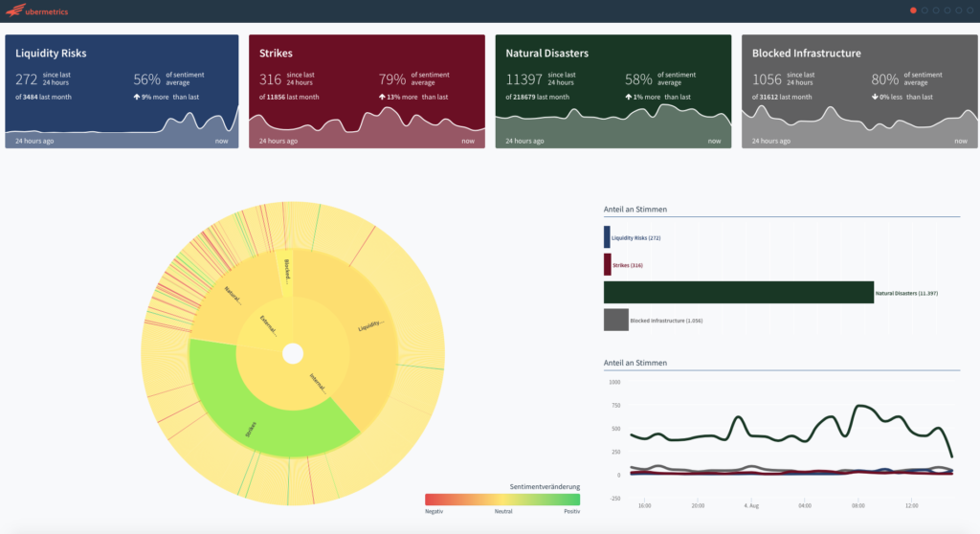Click 'of 3484 last month' text
This screenshot has height=534, width=980.
coord(43,97)
